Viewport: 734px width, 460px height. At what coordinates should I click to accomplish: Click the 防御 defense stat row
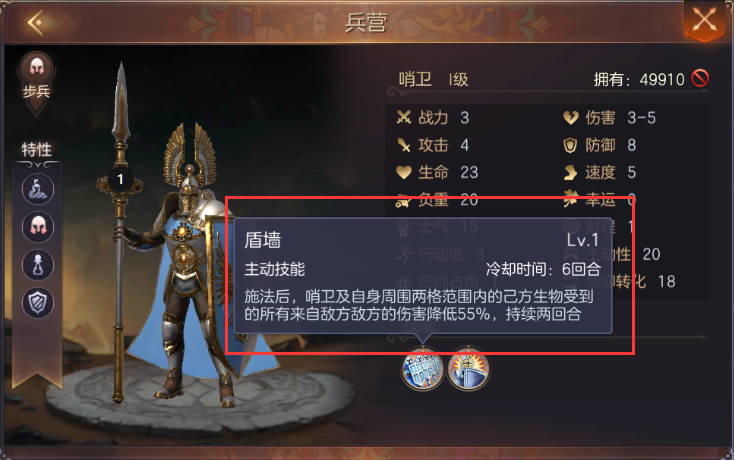pyautogui.click(x=599, y=145)
